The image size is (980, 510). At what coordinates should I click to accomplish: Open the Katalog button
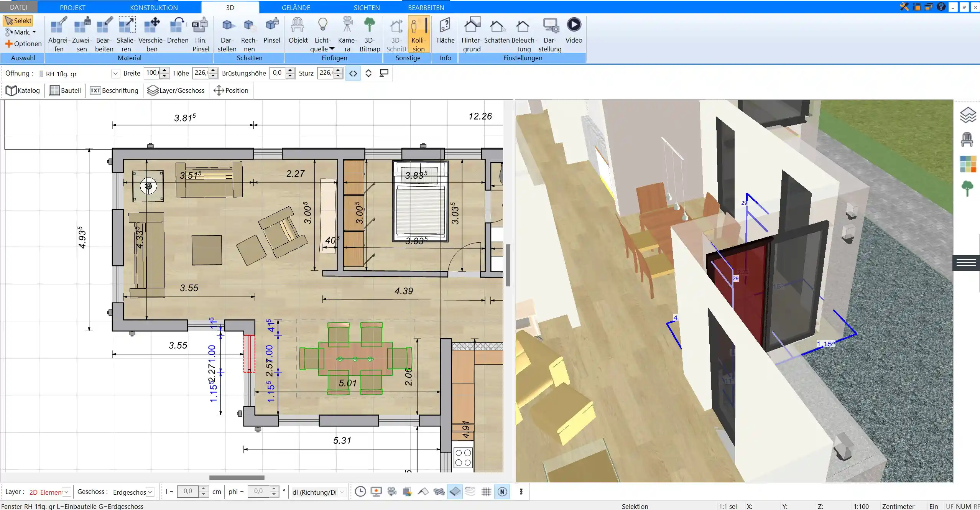tap(23, 90)
